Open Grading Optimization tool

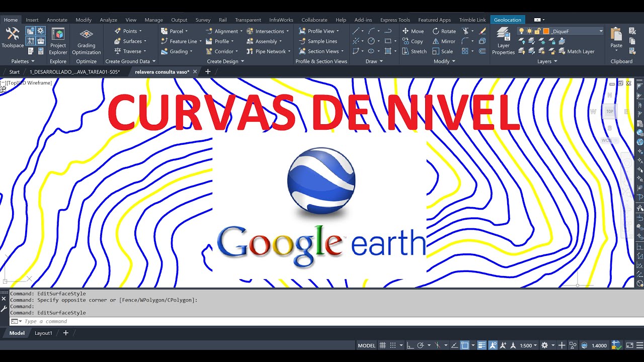point(86,41)
